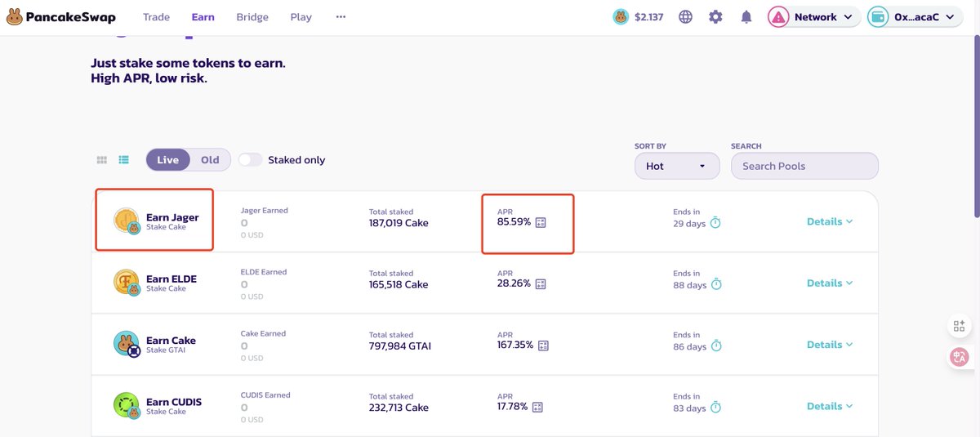Click the timer icon next to 86 days
Image resolution: width=980 pixels, height=437 pixels.
coord(716,346)
